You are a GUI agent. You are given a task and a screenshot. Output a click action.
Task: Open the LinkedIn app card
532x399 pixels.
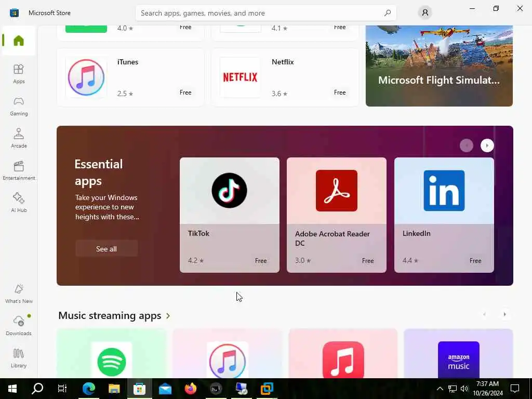tap(444, 215)
